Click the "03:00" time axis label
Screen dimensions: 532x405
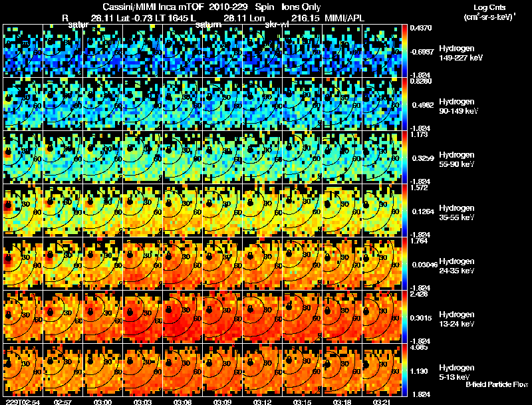click(x=102, y=402)
